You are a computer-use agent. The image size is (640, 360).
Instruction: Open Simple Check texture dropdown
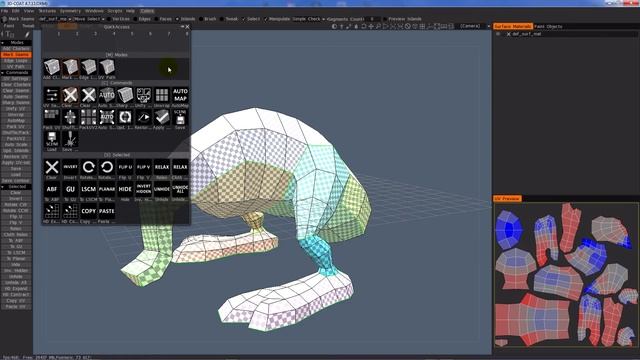(309, 19)
